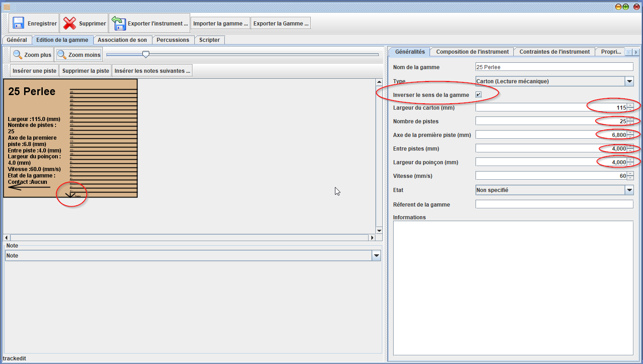Image resolution: width=643 pixels, height=364 pixels.
Task: Click the vertical scrollbar down arrow
Action: 379,231
